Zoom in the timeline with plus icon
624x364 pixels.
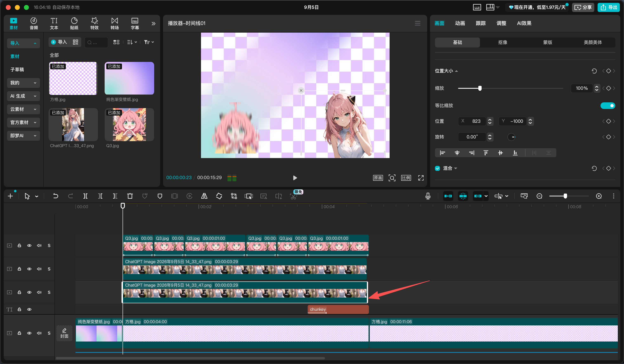coord(599,196)
